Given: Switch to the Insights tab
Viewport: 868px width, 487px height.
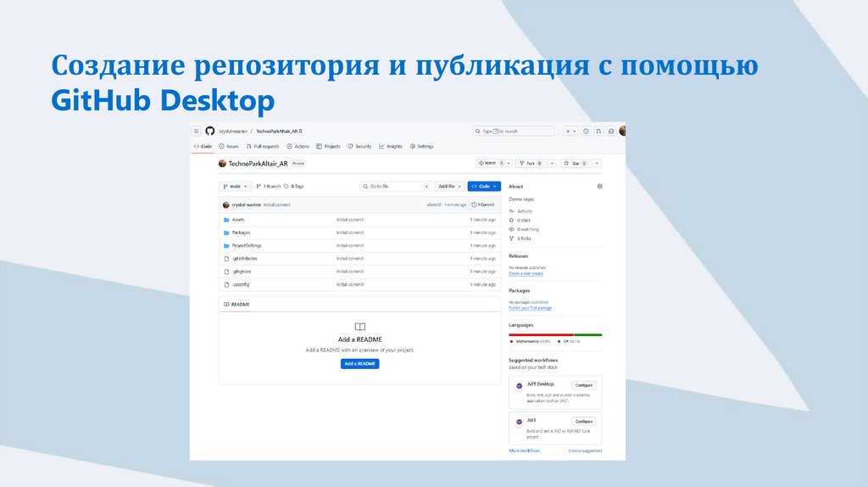Looking at the screenshot, I should (391, 146).
